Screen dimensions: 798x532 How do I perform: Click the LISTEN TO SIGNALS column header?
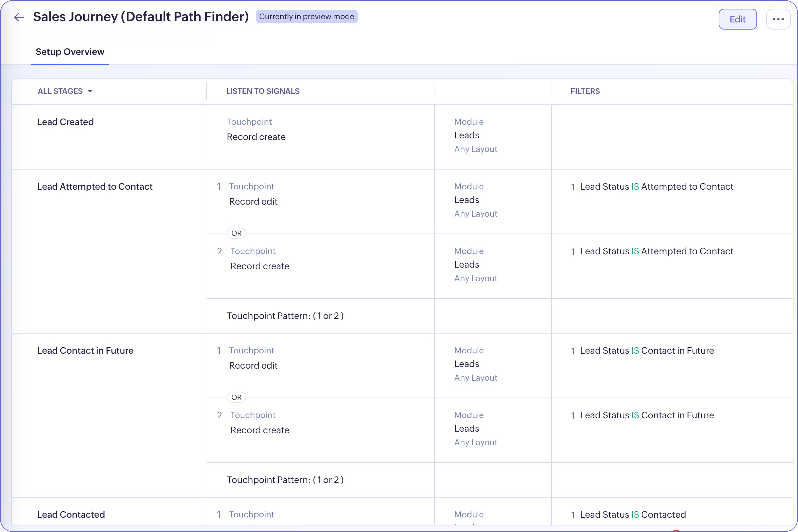[263, 91]
